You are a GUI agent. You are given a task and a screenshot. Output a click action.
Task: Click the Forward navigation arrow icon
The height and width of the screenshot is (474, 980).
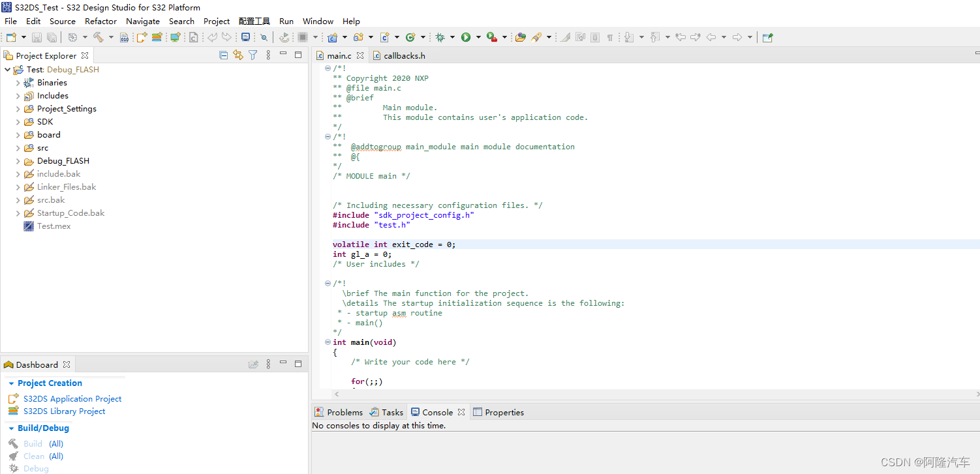tap(737, 37)
